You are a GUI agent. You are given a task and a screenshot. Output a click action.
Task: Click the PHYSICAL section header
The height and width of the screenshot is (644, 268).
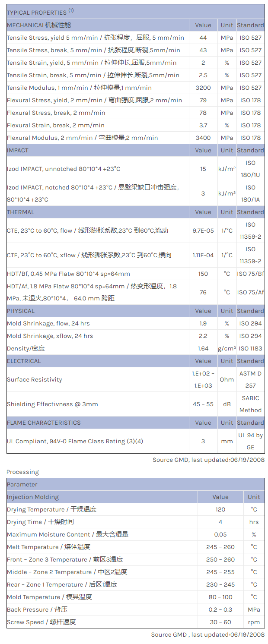(x=21, y=311)
